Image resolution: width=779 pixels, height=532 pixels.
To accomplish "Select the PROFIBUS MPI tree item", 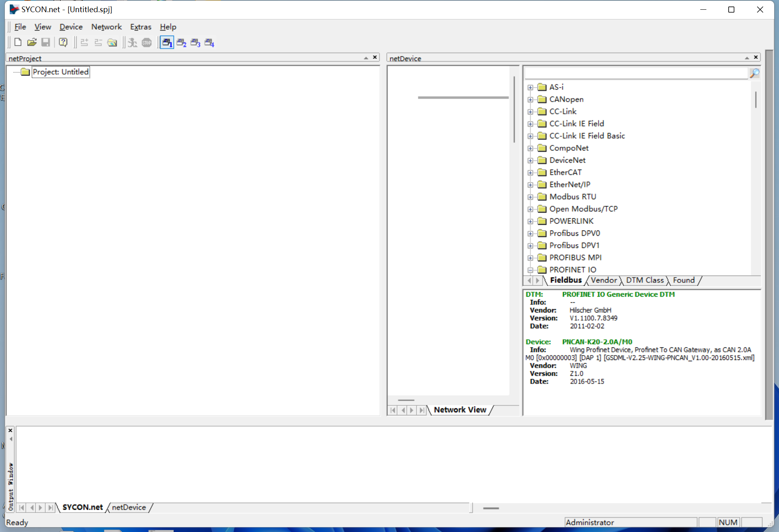I will point(575,258).
